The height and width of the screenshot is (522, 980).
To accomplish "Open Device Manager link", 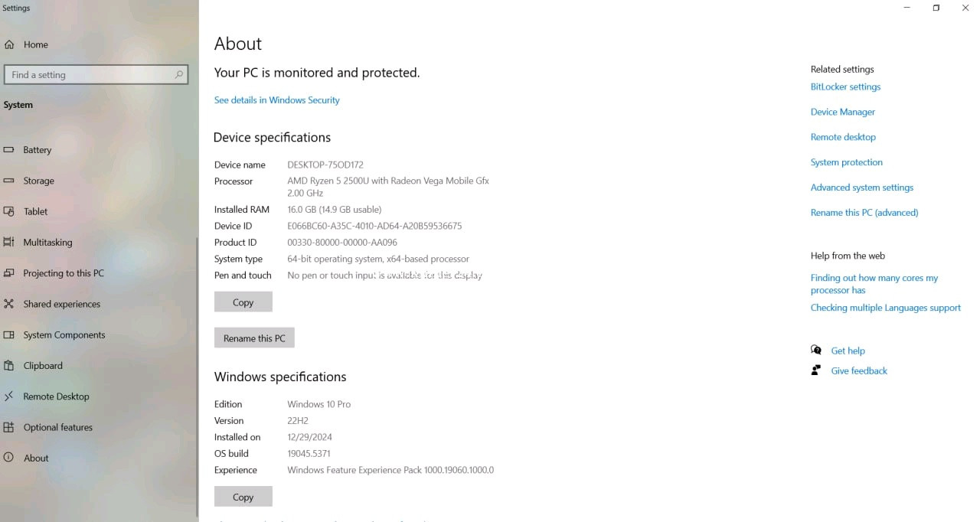I will coord(842,112).
